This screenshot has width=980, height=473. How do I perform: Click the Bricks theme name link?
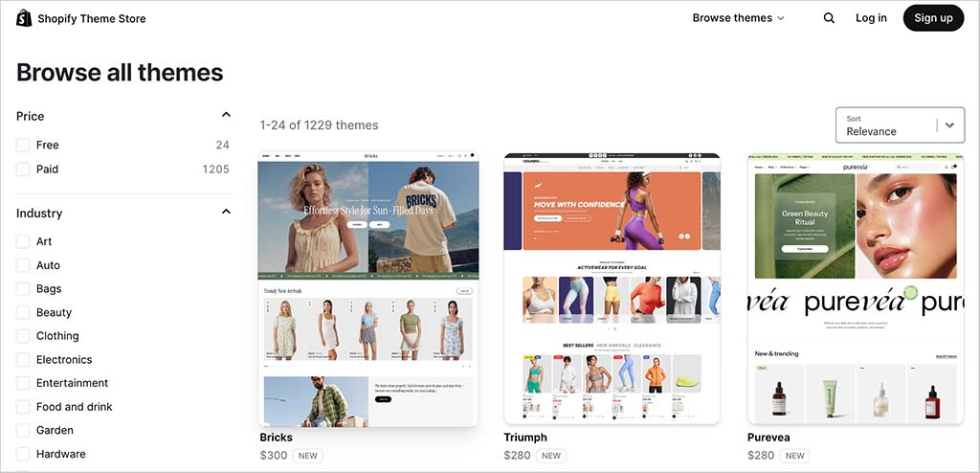coord(277,438)
